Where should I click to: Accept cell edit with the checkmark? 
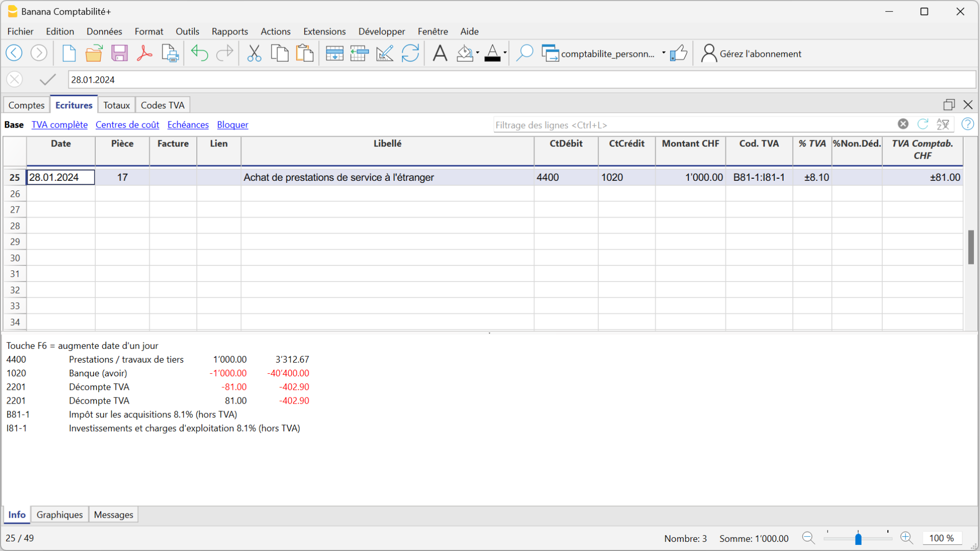point(48,80)
